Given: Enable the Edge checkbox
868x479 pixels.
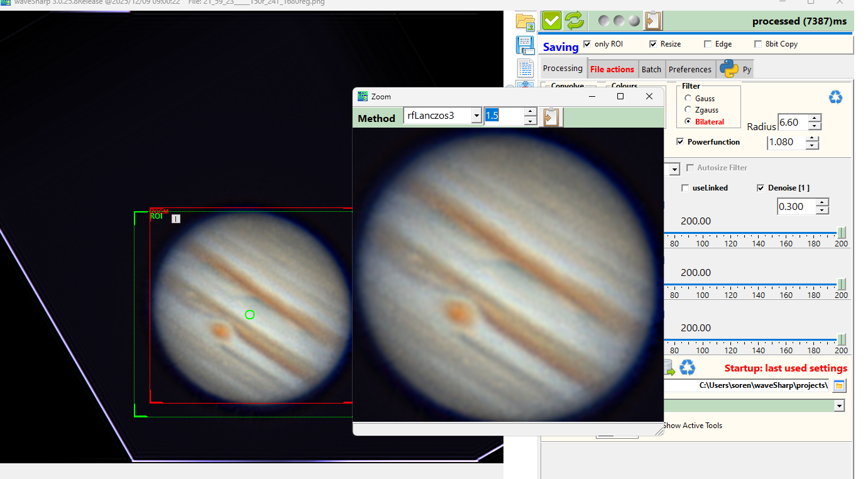Looking at the screenshot, I should 708,44.
